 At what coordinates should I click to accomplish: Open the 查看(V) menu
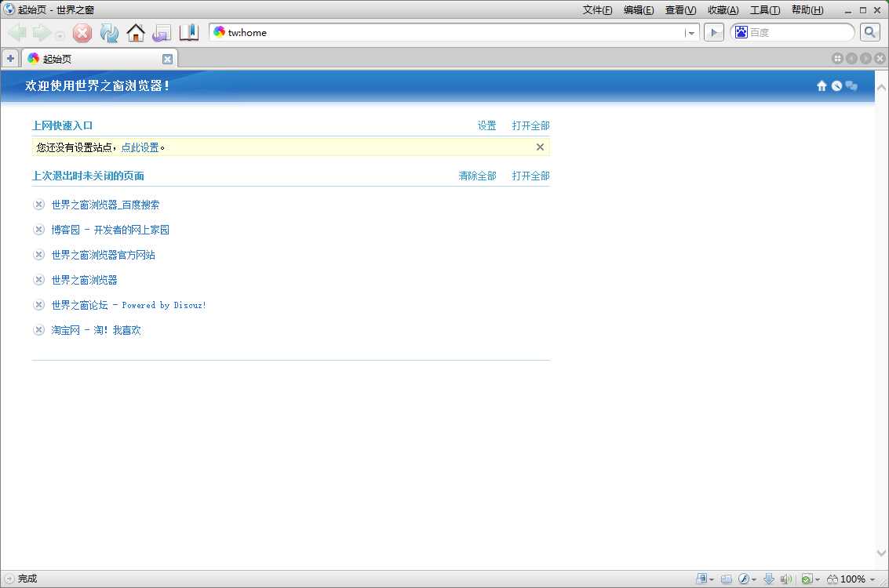(681, 10)
